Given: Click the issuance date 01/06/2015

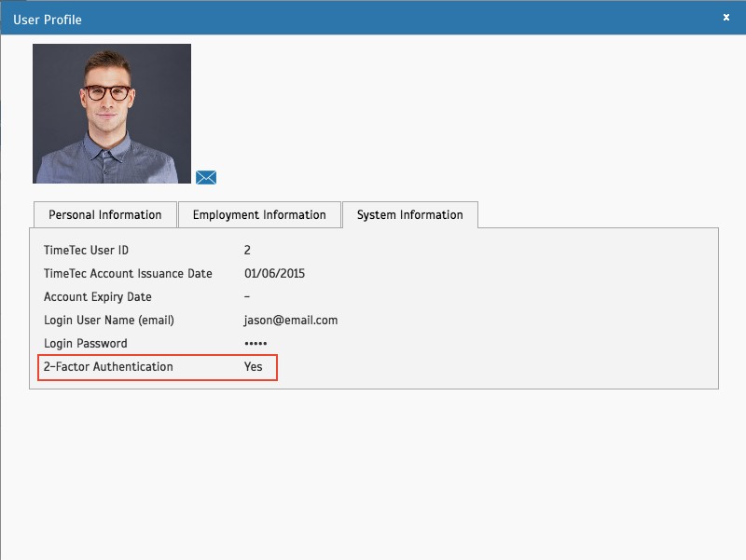Looking at the screenshot, I should pyautogui.click(x=274, y=273).
